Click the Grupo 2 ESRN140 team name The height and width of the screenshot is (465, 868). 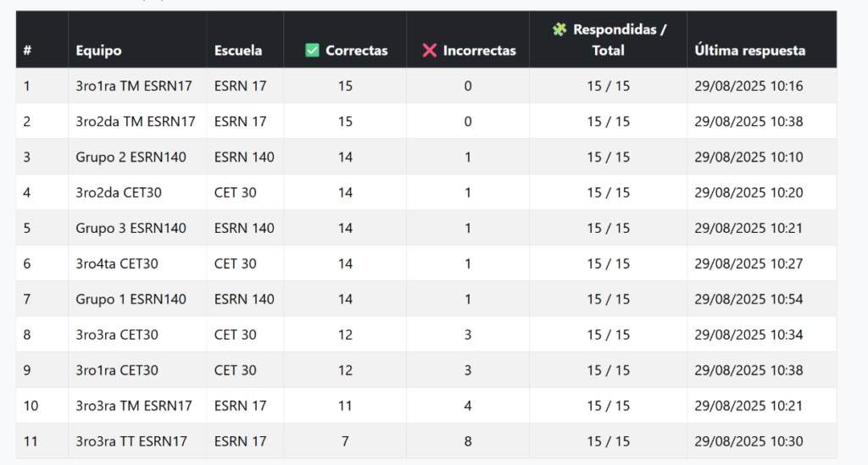click(131, 158)
